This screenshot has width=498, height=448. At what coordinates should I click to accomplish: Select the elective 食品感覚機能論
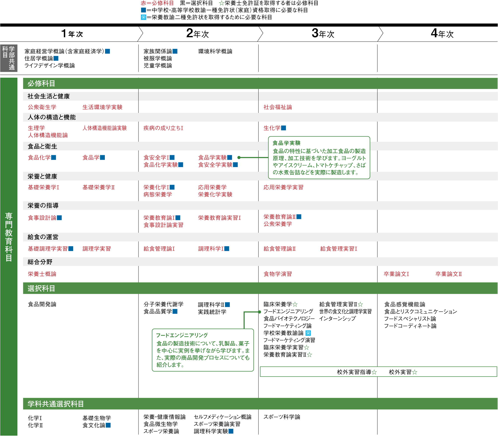click(x=405, y=305)
